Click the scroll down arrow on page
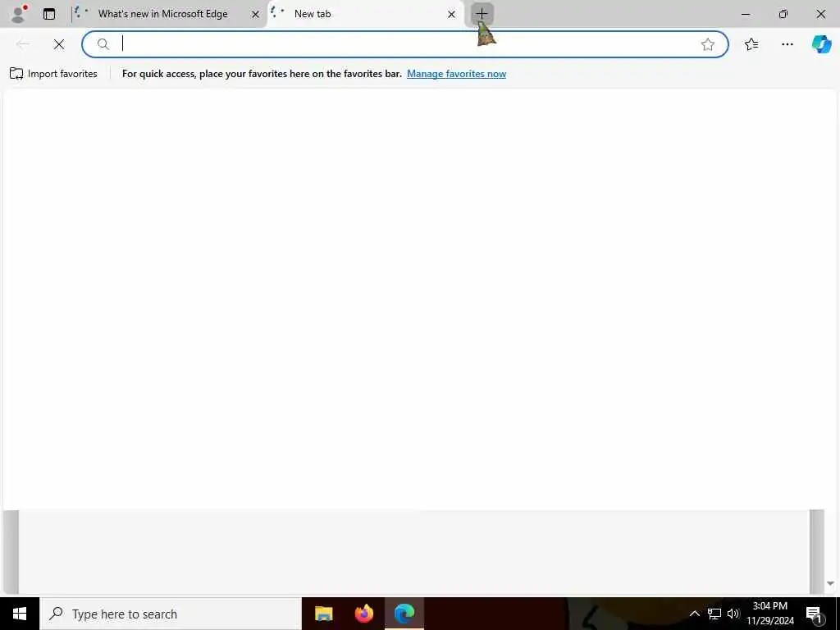 [830, 584]
